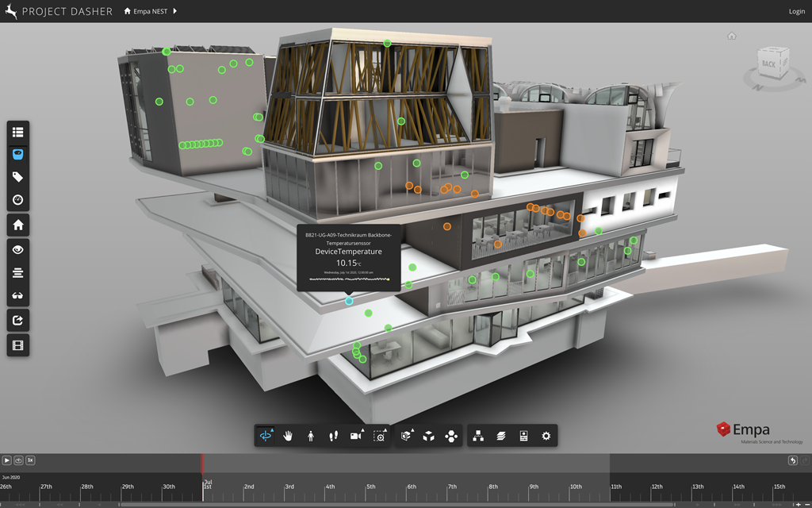
Task: Expand the zoom window tool flyout
Action: tap(381, 436)
